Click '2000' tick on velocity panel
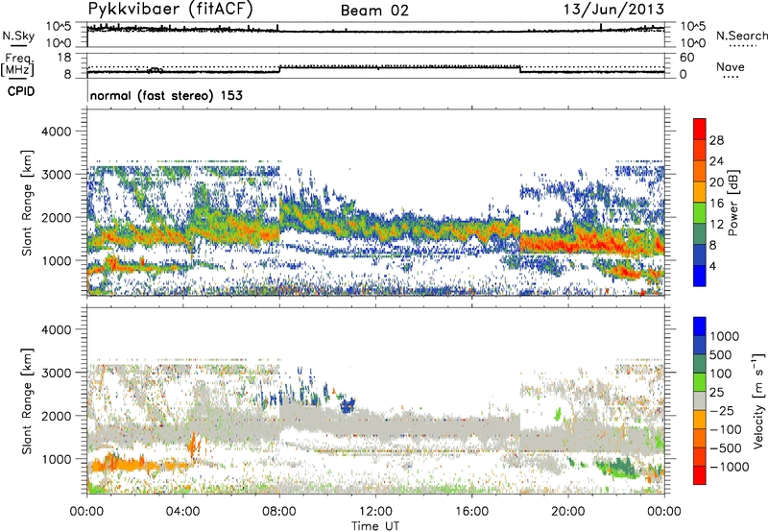This screenshot has height=532, width=768. pos(57,416)
